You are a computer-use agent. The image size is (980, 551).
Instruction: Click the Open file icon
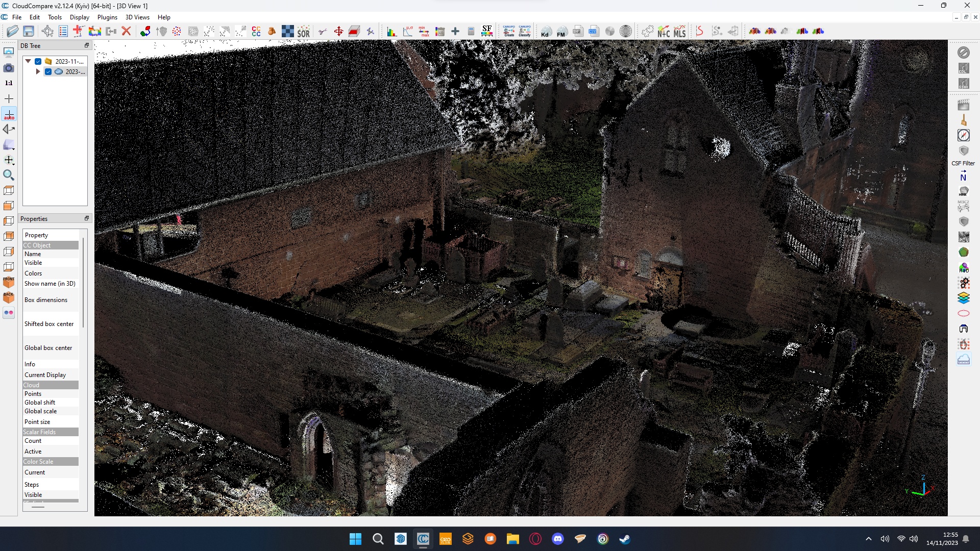12,31
